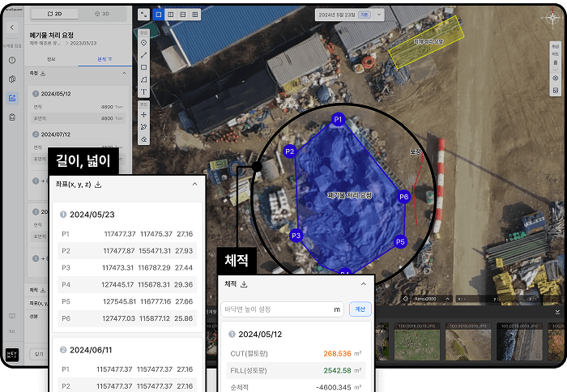Select the polygon area tool

[143, 79]
